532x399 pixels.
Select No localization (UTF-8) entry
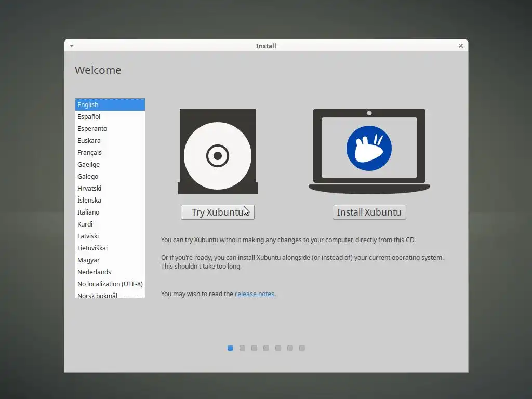coord(110,284)
